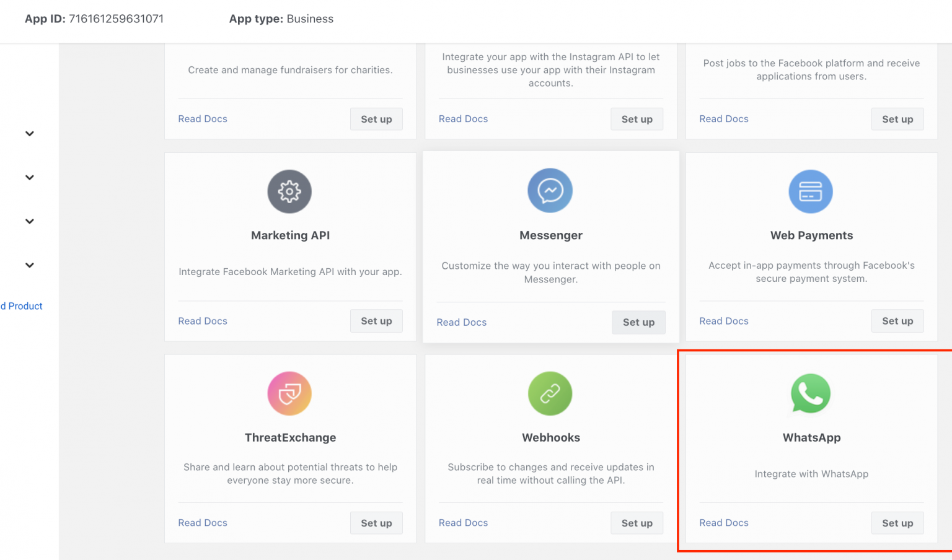Set up the WhatsApp product
Screen dimensions: 952x560
click(897, 523)
